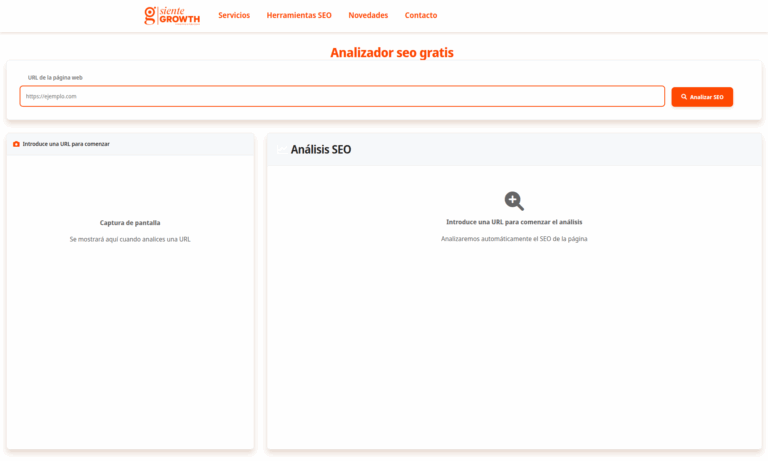
Task: Click the 'URL de la página web' label
Action: coord(55,77)
